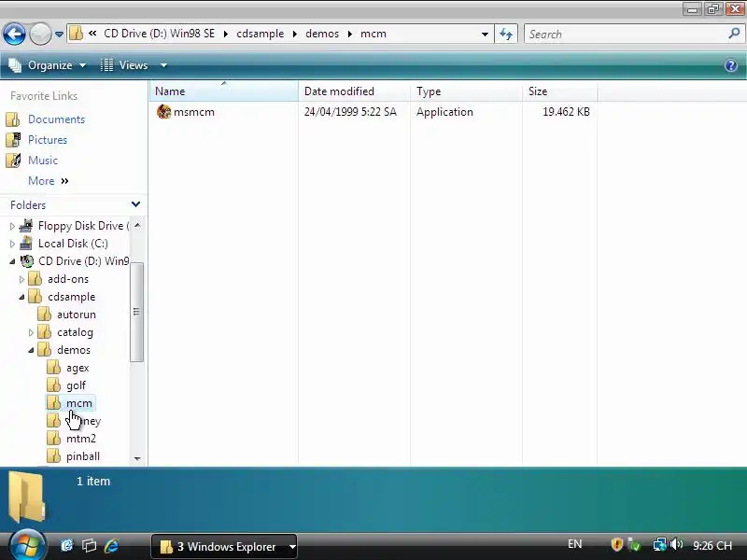747x560 pixels.
Task: Click the magnifier search icon
Action: tap(735, 34)
